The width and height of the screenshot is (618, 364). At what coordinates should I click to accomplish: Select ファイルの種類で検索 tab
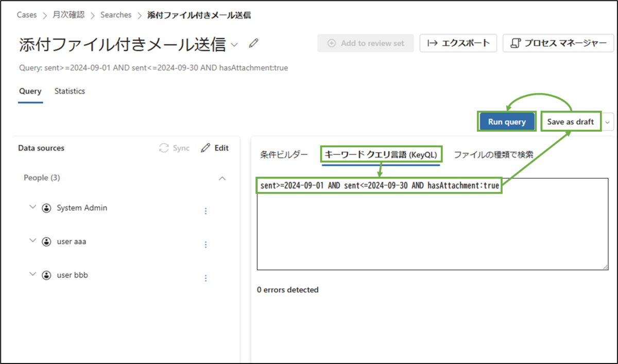coord(493,154)
